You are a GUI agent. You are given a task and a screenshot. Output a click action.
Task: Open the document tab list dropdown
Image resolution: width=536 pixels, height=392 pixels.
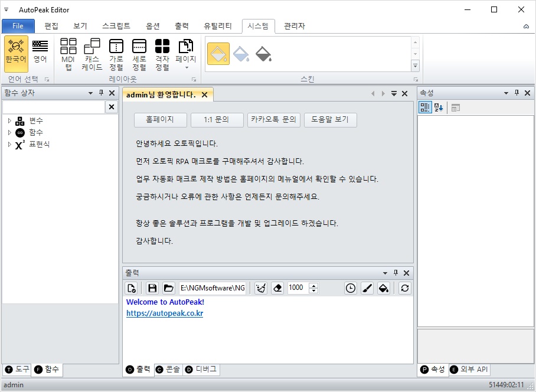(x=394, y=93)
